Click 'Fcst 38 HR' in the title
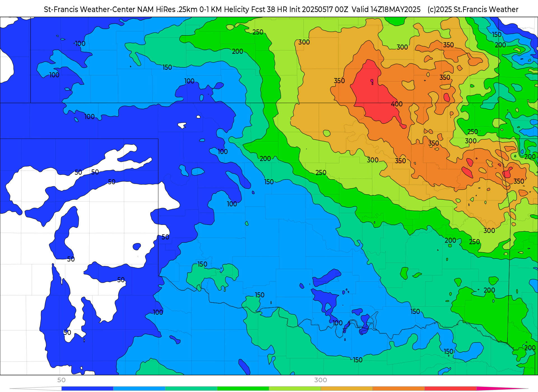Image resolution: width=538 pixels, height=392 pixels. coord(269,10)
